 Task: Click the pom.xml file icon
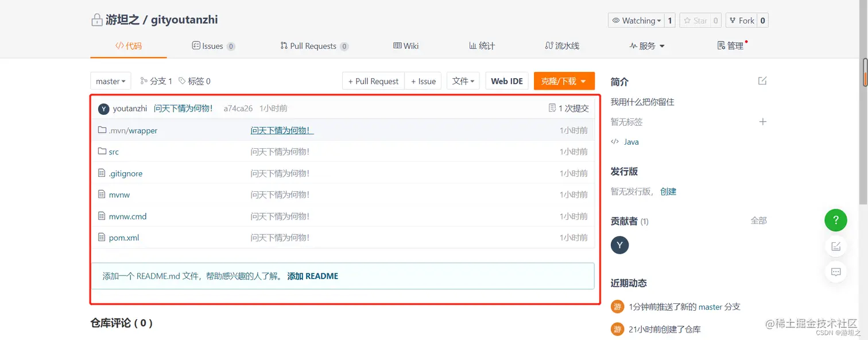coord(102,238)
